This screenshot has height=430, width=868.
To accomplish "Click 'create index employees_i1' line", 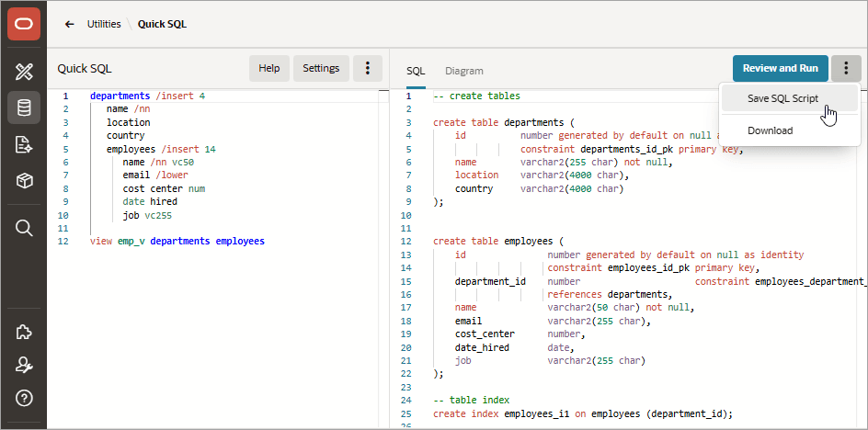I will tap(583, 413).
